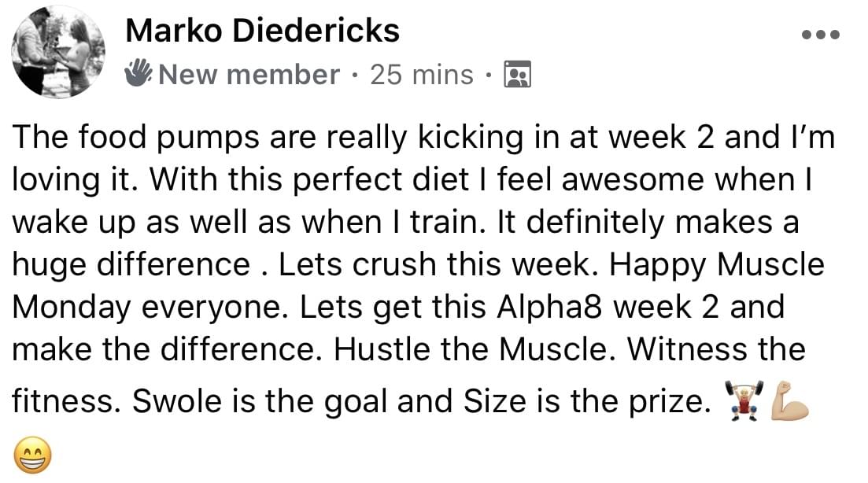This screenshot has width=868, height=483.
Task: Open the post via "25 mins" timestamp
Action: coord(421,75)
